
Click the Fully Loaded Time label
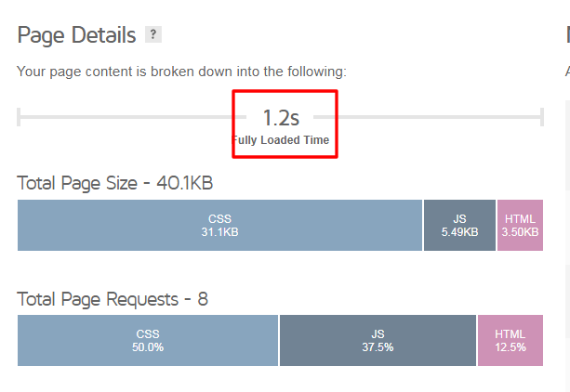point(281,140)
